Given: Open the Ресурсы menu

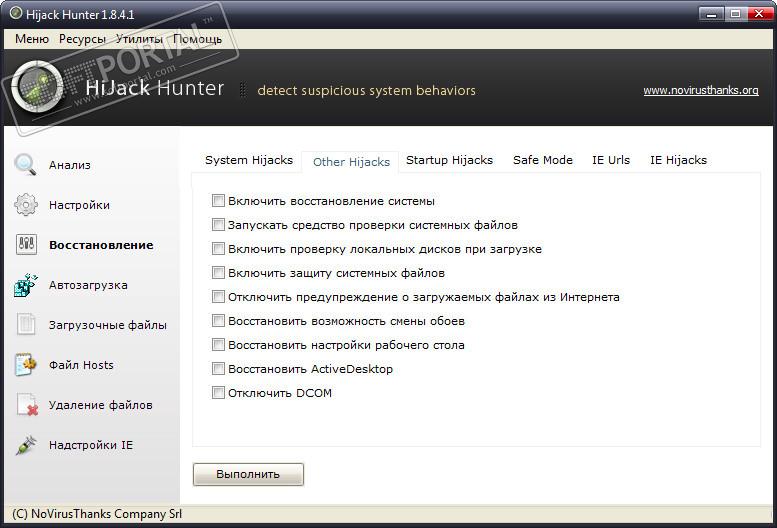Looking at the screenshot, I should click(82, 39).
